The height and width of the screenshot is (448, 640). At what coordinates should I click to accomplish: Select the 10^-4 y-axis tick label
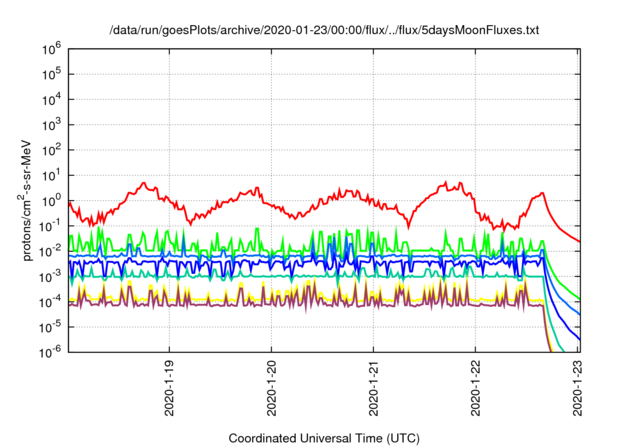(51, 303)
